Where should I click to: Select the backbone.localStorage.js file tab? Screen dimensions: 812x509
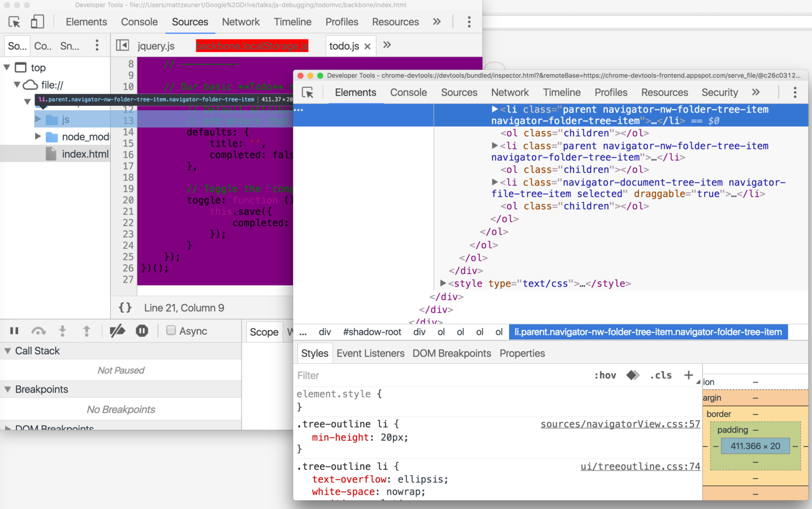click(252, 46)
